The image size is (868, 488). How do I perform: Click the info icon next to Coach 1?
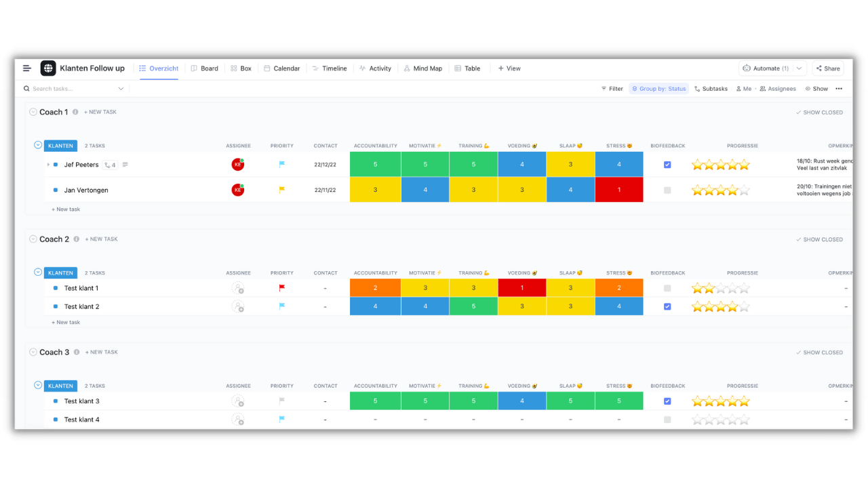[x=75, y=112]
